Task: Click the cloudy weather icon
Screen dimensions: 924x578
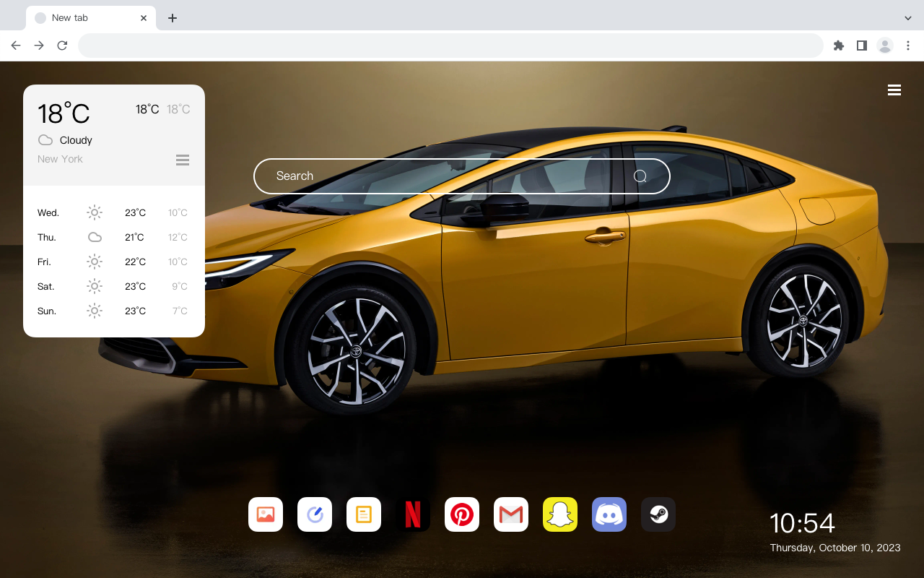Action: tap(45, 140)
